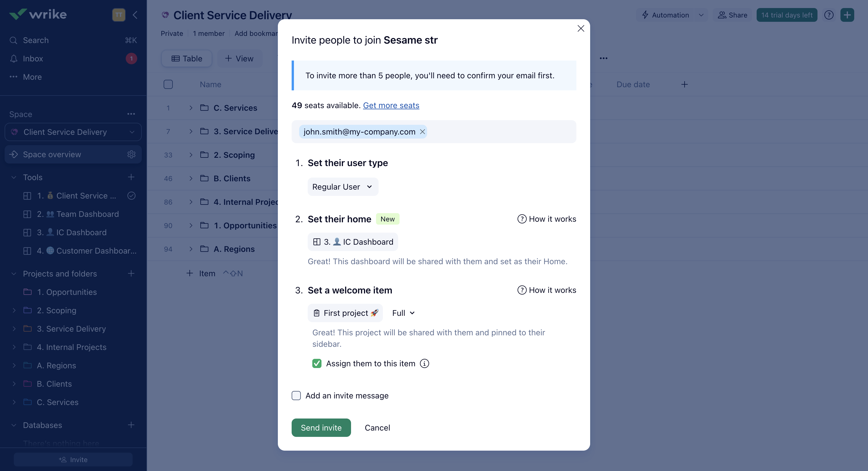This screenshot has width=868, height=471.
Task: Open Space overview settings gear
Action: (131, 155)
